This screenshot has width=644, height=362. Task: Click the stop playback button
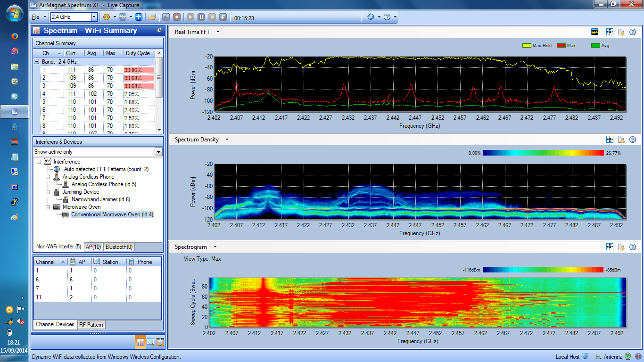(x=212, y=17)
